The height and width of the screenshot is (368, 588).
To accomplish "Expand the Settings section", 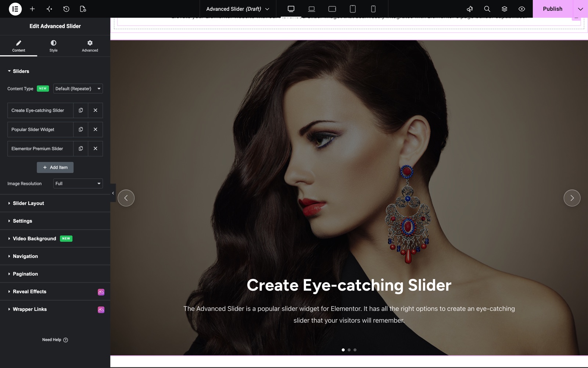I will pyautogui.click(x=55, y=221).
